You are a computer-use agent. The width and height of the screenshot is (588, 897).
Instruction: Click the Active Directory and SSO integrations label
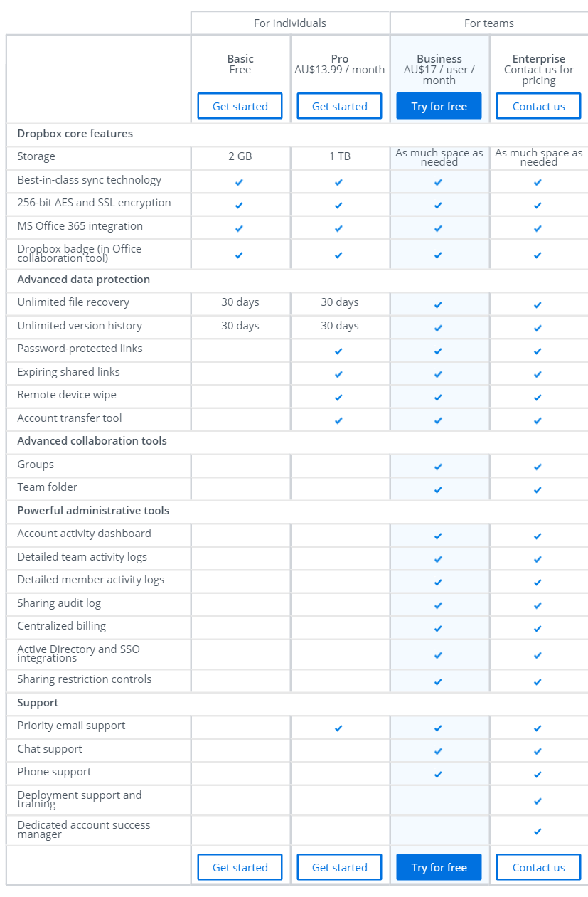[x=79, y=653]
